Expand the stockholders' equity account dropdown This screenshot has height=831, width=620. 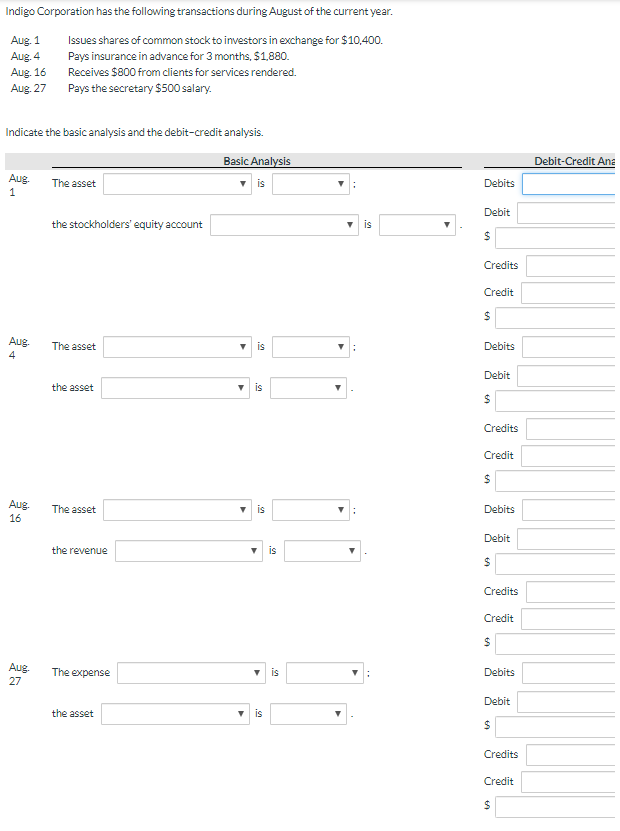[x=284, y=224]
